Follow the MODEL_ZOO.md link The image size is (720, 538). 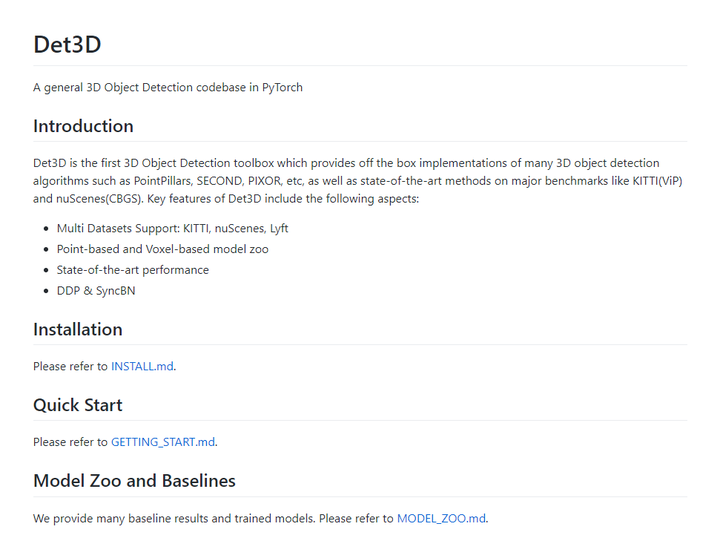pyautogui.click(x=441, y=518)
